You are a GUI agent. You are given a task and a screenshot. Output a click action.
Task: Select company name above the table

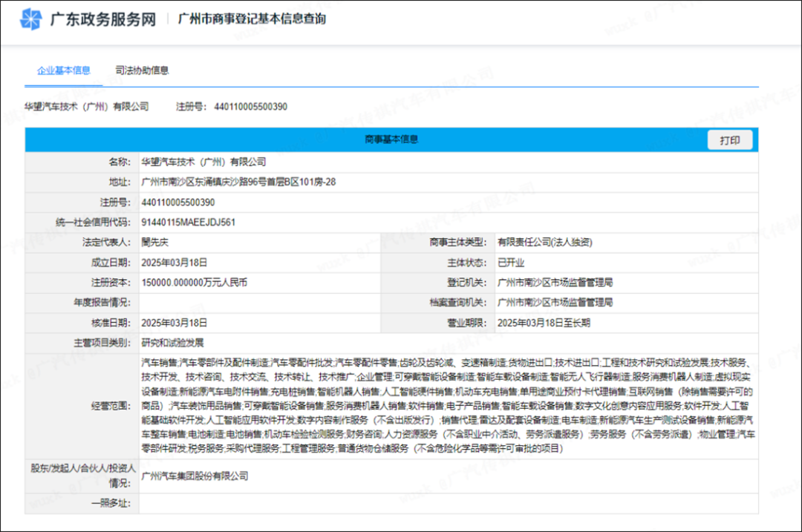87,107
